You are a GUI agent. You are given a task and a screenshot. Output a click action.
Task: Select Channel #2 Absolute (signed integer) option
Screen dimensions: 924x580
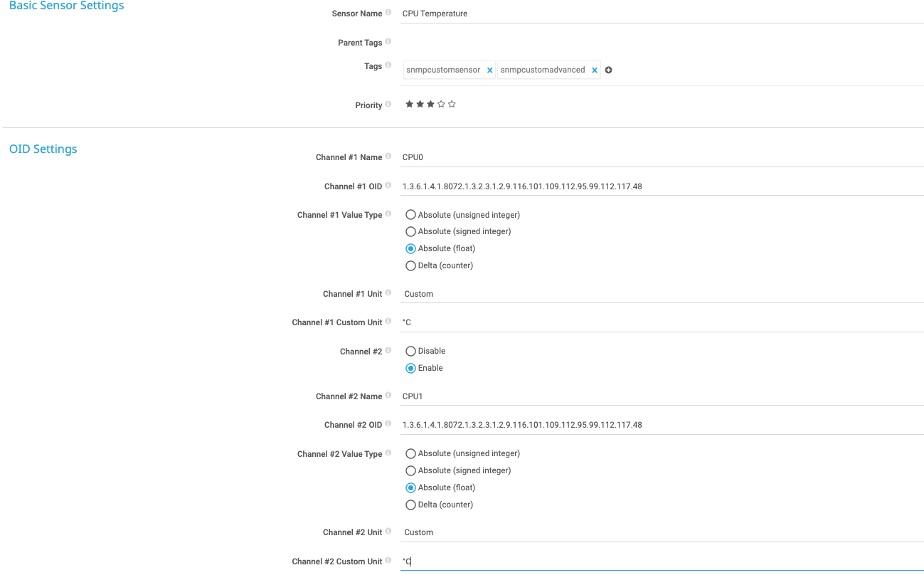coord(410,471)
